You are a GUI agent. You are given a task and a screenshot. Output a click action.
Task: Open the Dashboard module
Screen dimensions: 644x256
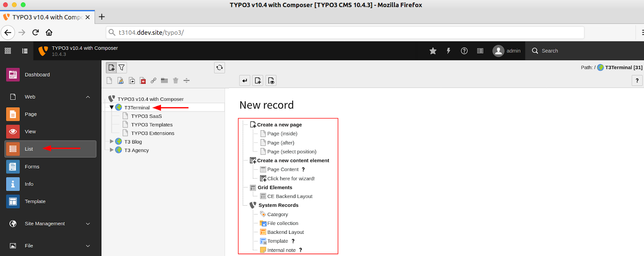coord(37,75)
